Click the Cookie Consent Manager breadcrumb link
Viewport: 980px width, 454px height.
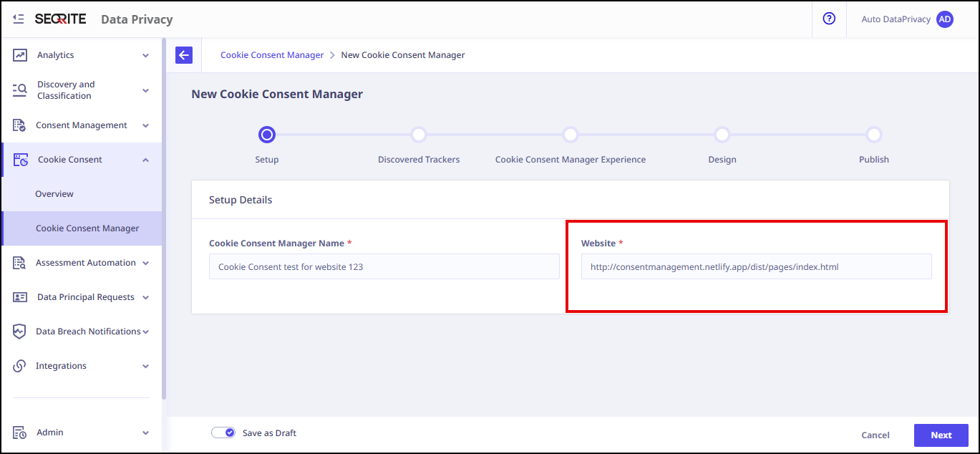(272, 55)
